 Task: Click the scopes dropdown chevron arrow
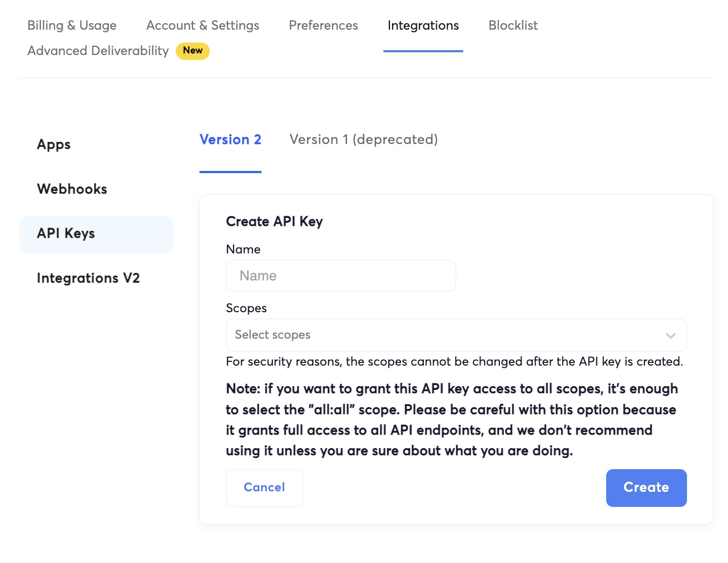tap(671, 335)
